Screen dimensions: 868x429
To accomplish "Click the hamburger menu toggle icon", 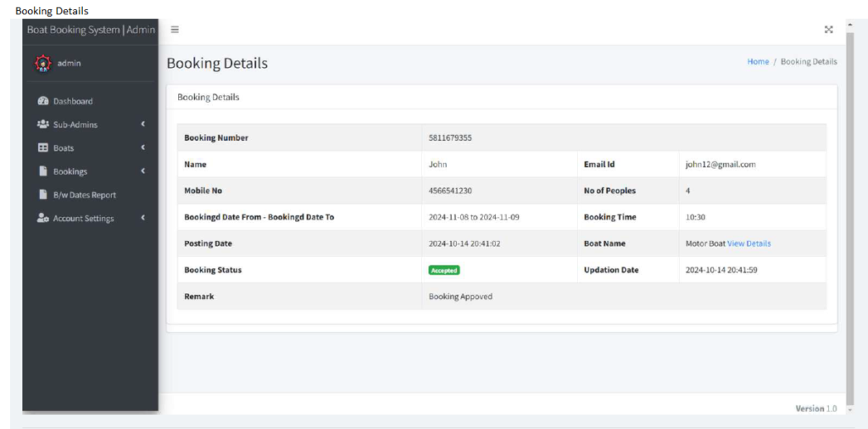I will tap(175, 30).
